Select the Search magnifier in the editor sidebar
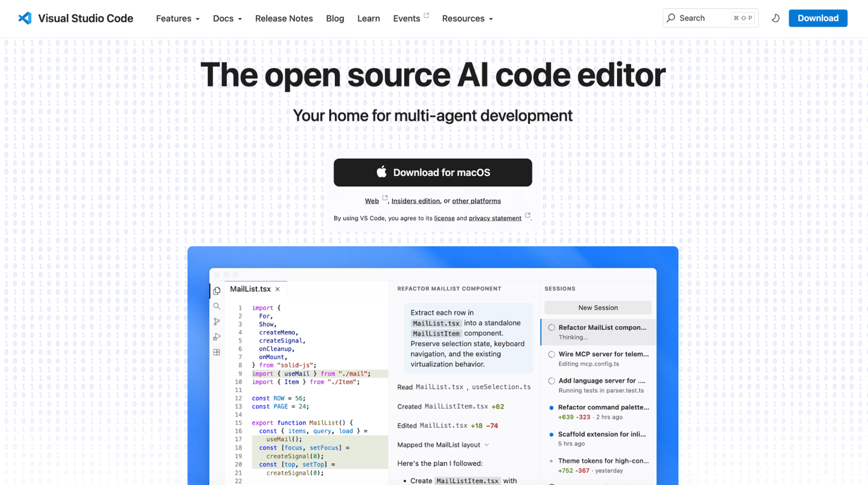 point(217,306)
